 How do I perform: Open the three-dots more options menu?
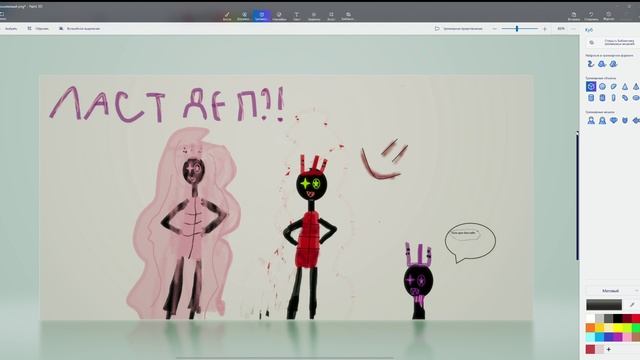coord(573,29)
